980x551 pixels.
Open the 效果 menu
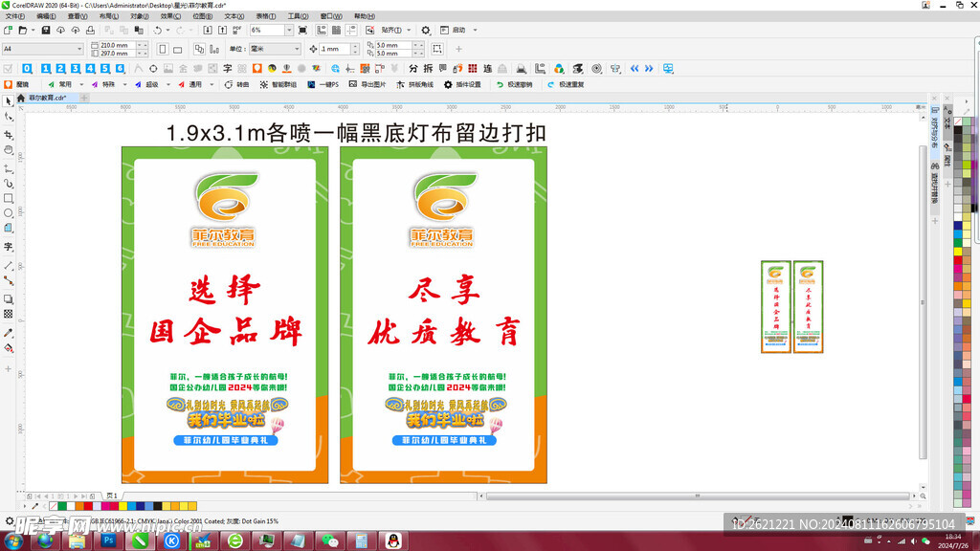(170, 16)
